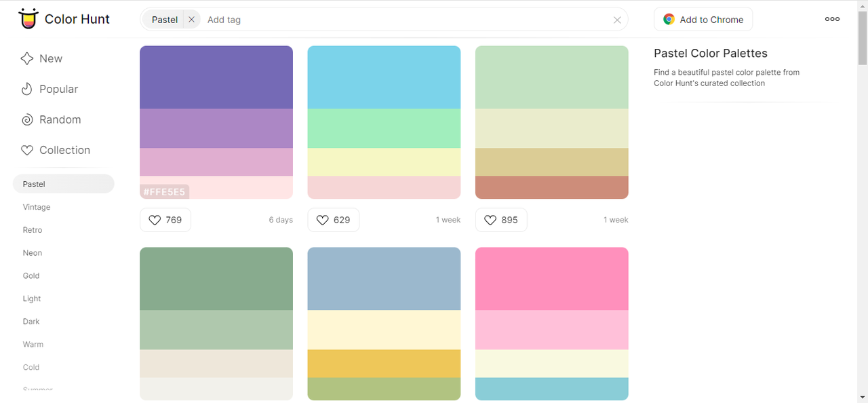868x403 pixels.
Task: Click the flame icon beside Popular
Action: pos(27,90)
